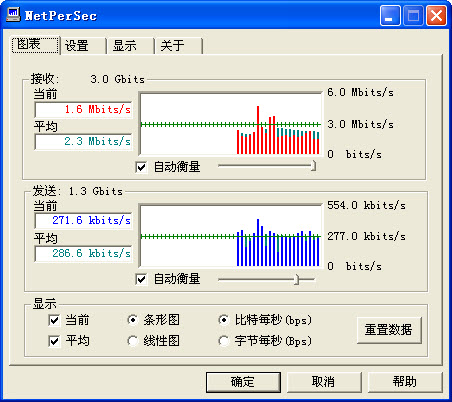Click the receive graph scale slider
Viewport: 452px width, 402px height.
pos(267,165)
